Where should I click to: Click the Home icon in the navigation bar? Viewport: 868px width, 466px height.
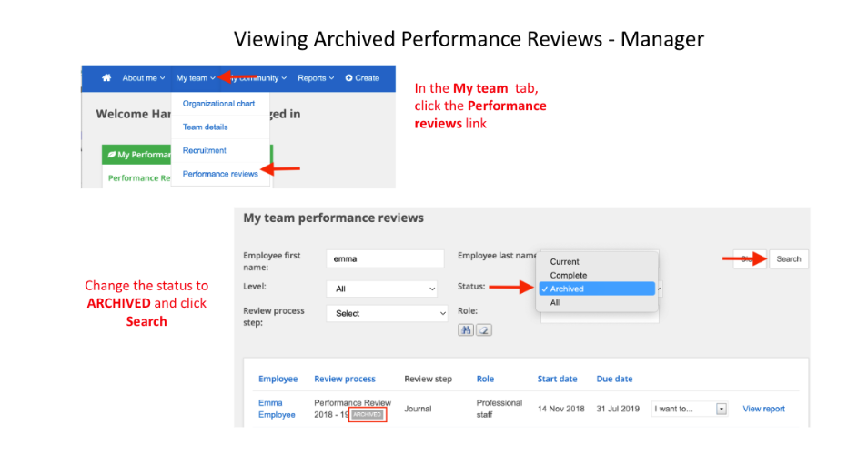pos(106,78)
